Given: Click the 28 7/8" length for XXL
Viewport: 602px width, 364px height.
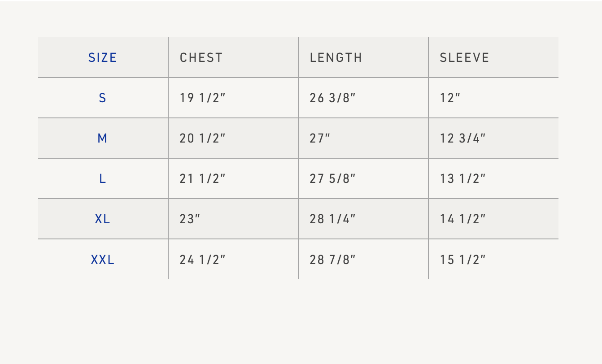Looking at the screenshot, I should [332, 260].
